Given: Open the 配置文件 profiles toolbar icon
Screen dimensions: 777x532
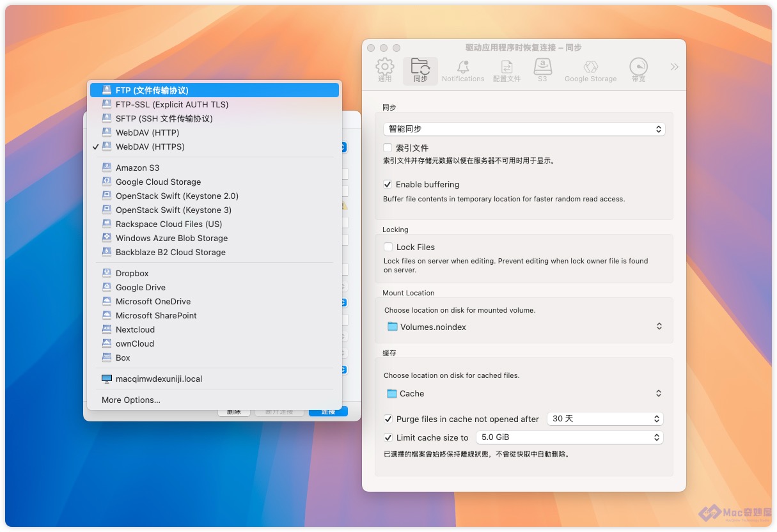Looking at the screenshot, I should [x=506, y=70].
